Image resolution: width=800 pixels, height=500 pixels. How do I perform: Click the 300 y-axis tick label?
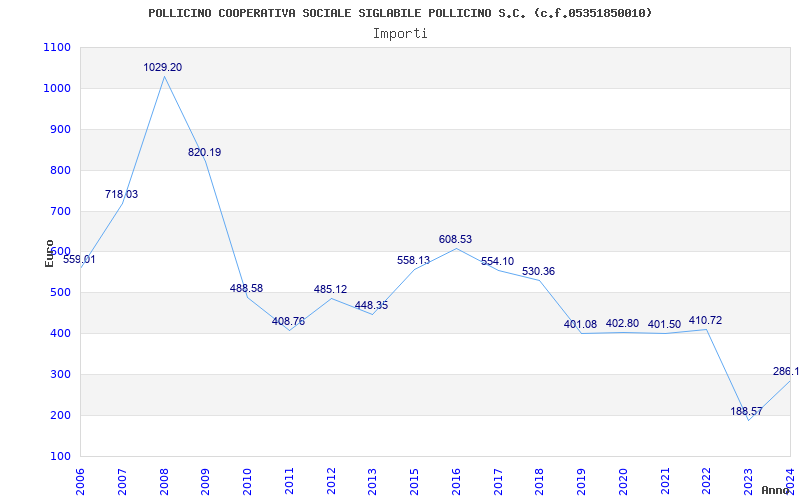63,374
